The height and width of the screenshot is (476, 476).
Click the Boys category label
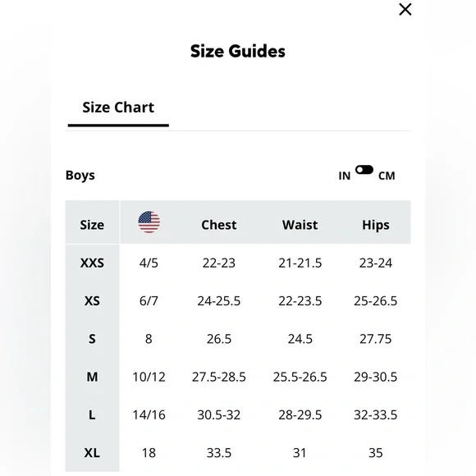[x=80, y=176]
